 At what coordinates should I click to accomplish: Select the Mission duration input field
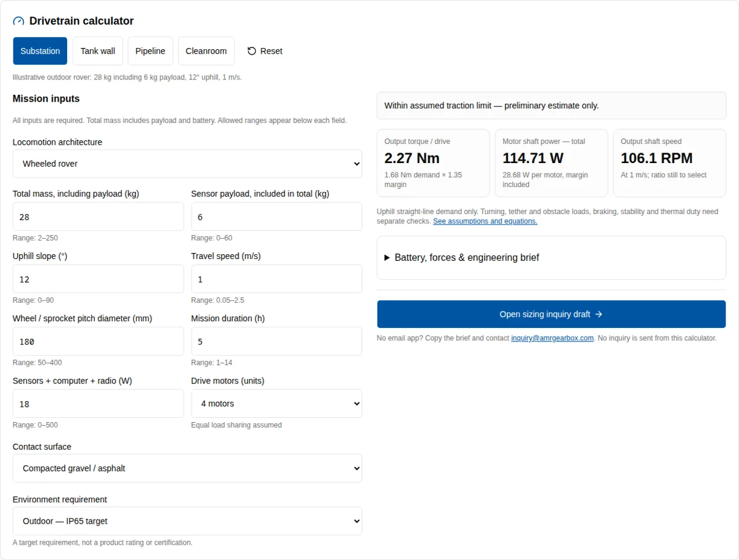point(277,342)
